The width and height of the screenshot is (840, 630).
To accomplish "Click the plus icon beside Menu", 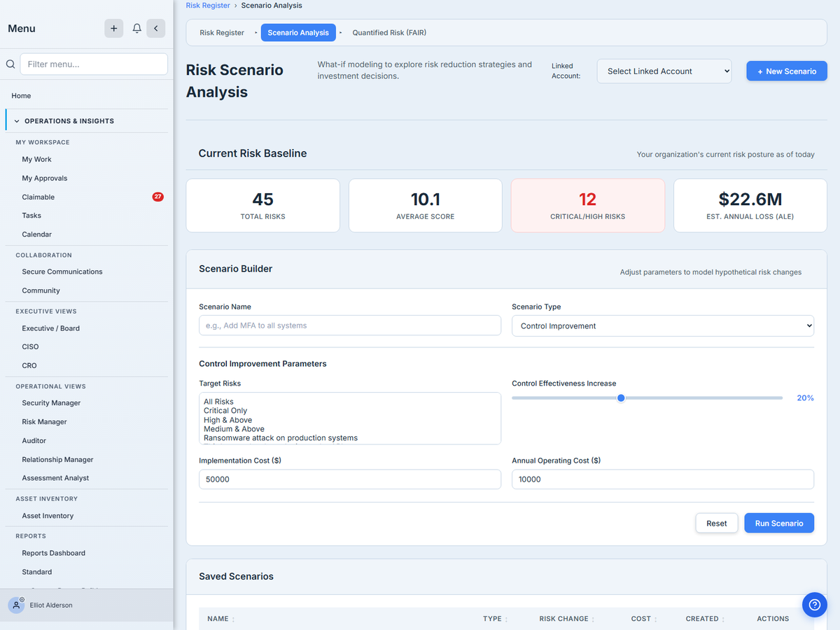I will click(x=113, y=29).
